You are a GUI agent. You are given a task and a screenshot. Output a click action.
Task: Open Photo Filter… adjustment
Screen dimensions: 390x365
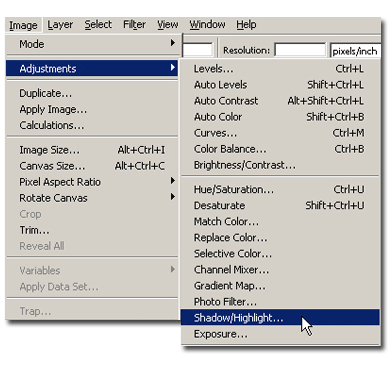click(x=280, y=302)
